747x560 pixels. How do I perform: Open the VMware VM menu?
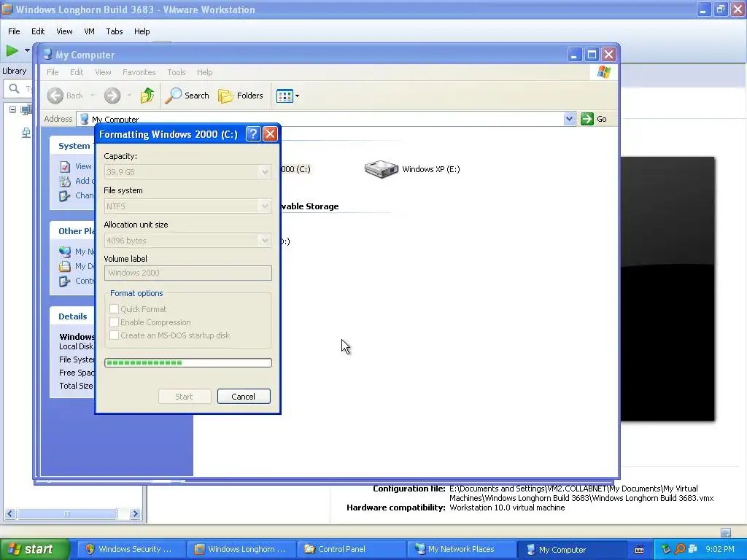pos(89,31)
